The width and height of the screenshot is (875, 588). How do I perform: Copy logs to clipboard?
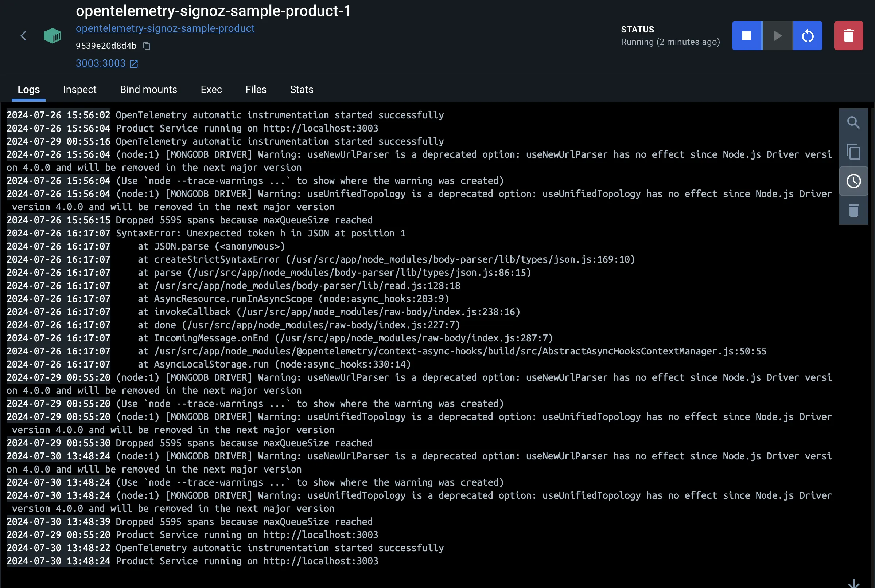point(853,152)
